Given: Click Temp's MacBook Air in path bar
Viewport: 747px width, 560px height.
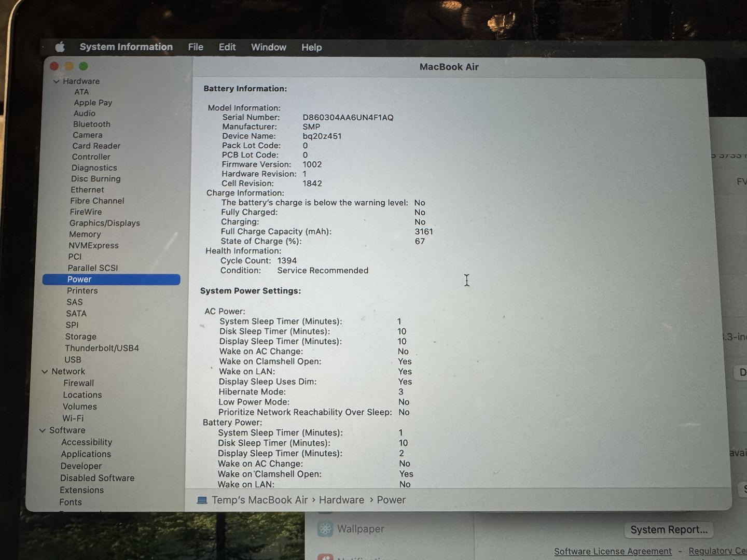Looking at the screenshot, I should point(260,500).
